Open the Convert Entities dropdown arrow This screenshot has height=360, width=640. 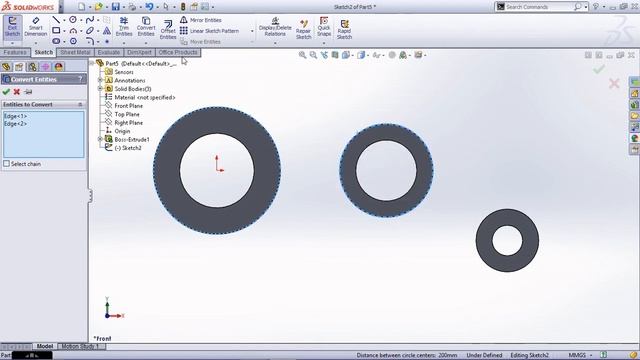(x=146, y=42)
